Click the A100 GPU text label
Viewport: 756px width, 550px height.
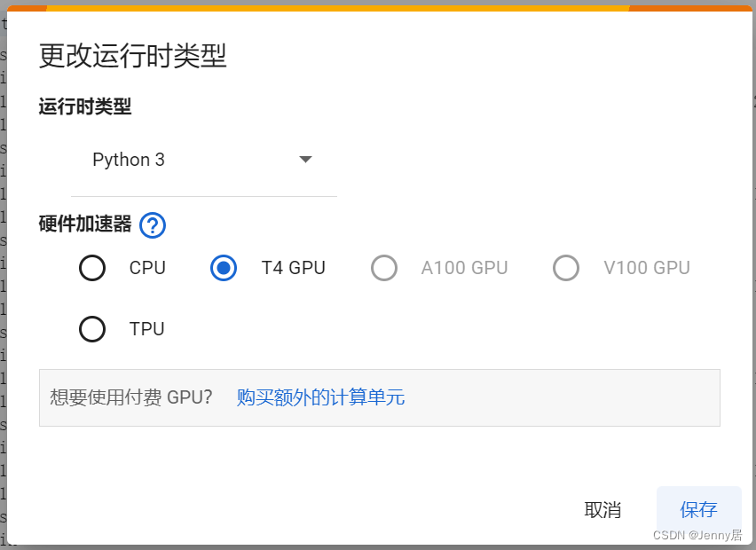pos(465,268)
